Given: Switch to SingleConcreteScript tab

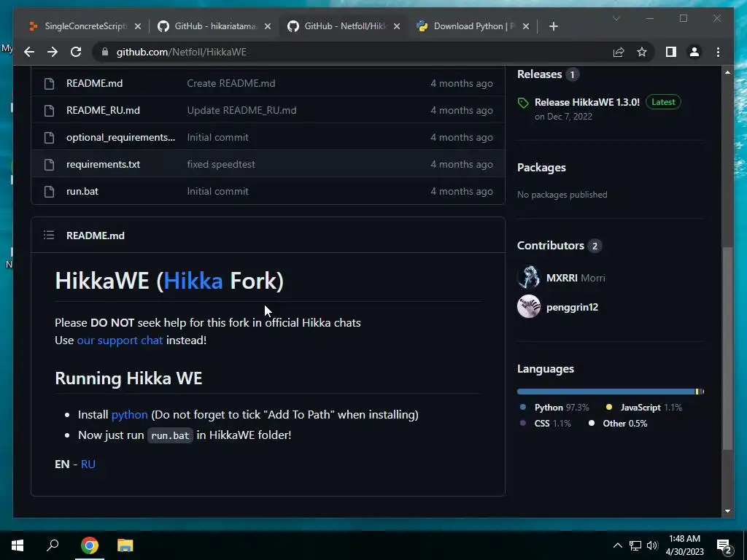Looking at the screenshot, I should [85, 26].
